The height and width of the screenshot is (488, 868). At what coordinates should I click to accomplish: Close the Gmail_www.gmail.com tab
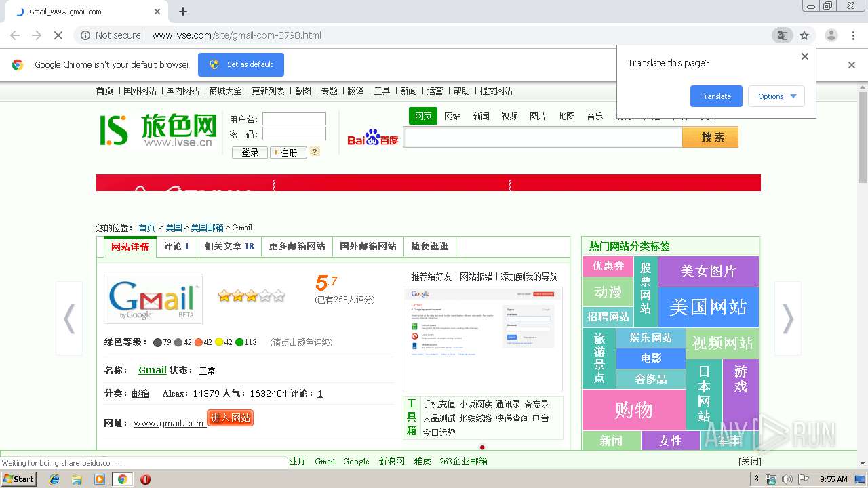click(157, 12)
